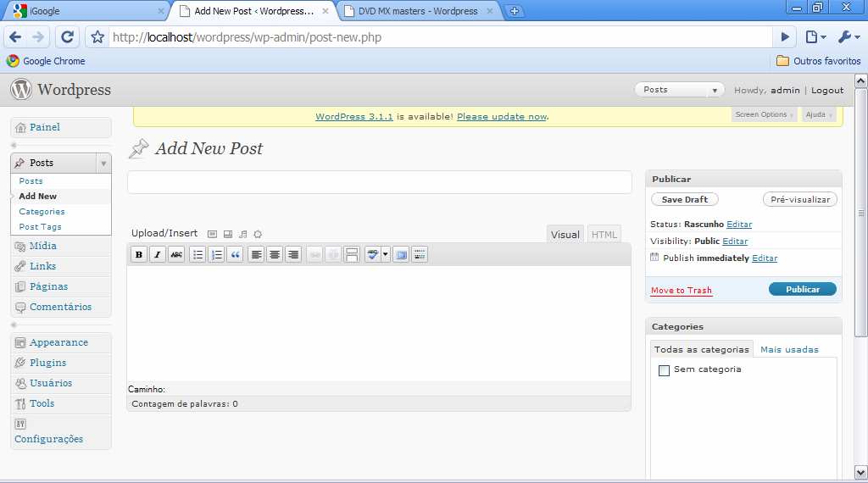Expand the Ajuda help panel

click(x=818, y=114)
